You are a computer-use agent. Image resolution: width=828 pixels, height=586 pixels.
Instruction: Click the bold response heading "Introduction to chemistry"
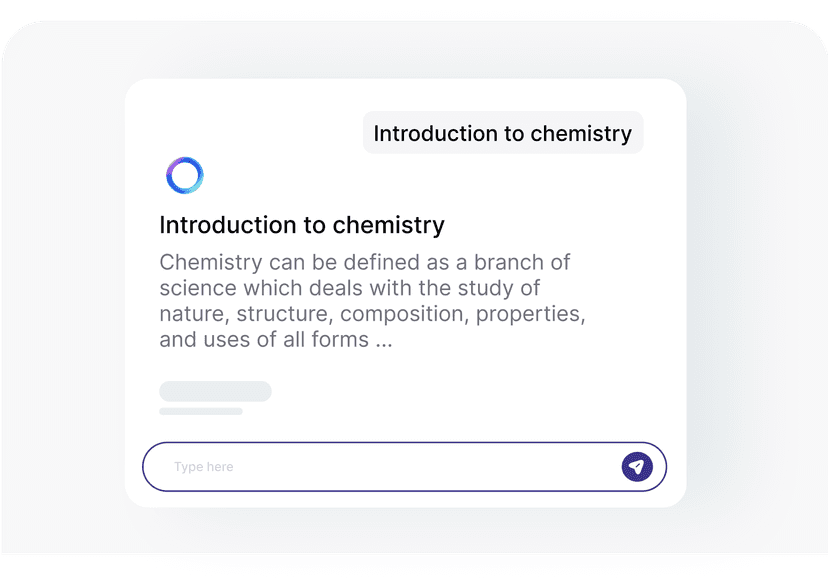302,225
